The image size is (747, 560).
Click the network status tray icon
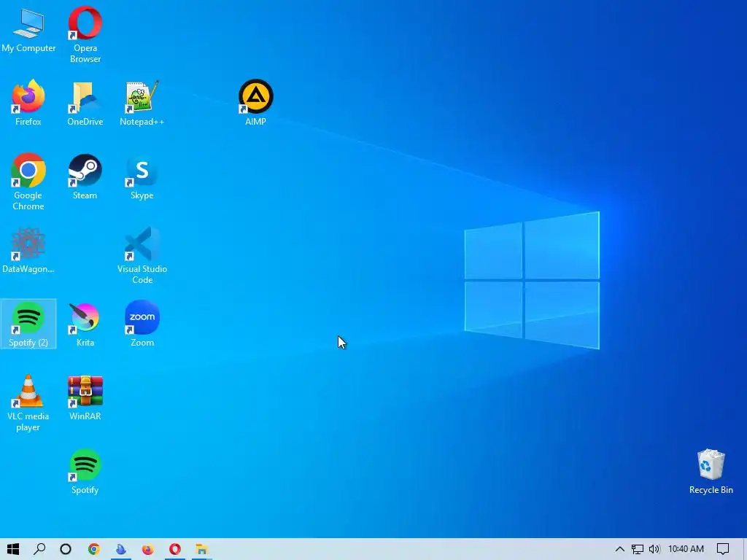coord(638,549)
